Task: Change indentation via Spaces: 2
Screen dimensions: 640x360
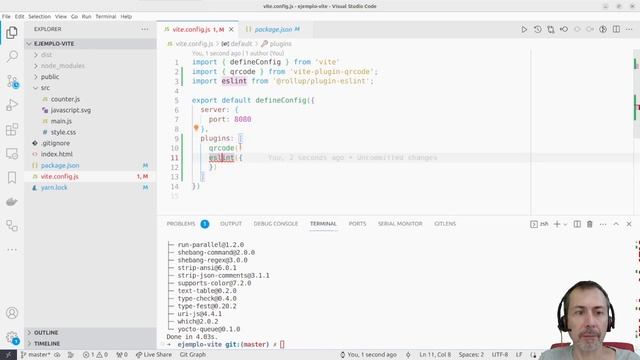Action: (471, 355)
